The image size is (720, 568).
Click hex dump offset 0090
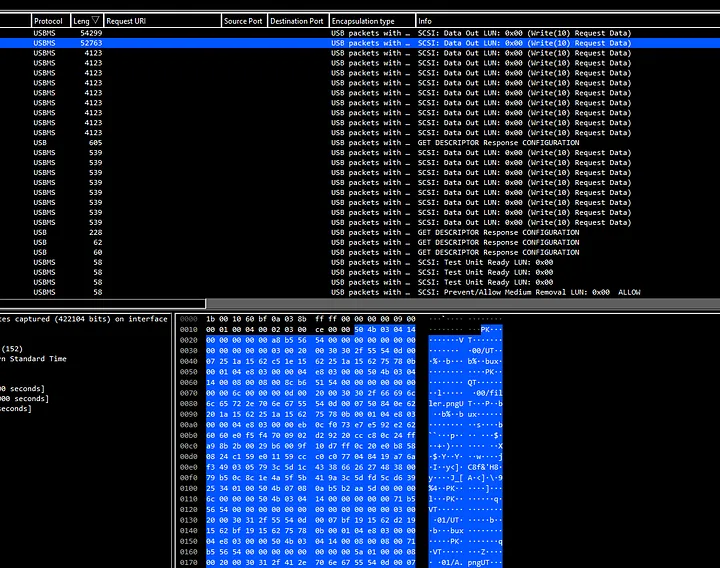pyautogui.click(x=188, y=414)
